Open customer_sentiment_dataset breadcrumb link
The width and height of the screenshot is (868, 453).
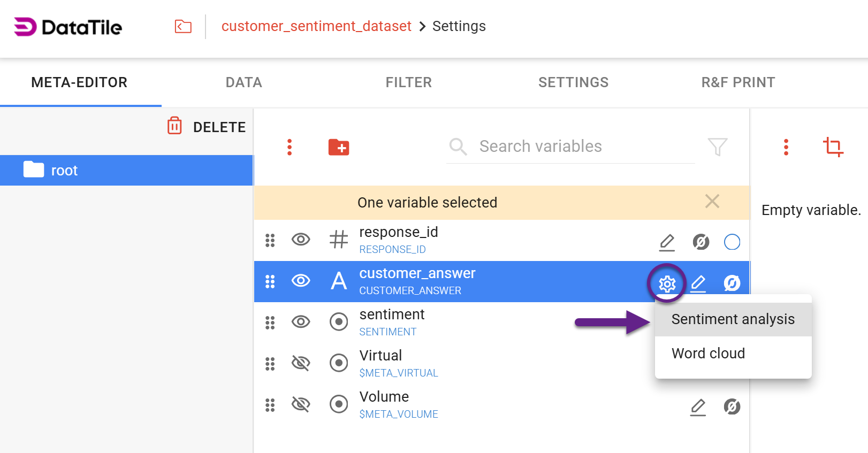pos(316,26)
